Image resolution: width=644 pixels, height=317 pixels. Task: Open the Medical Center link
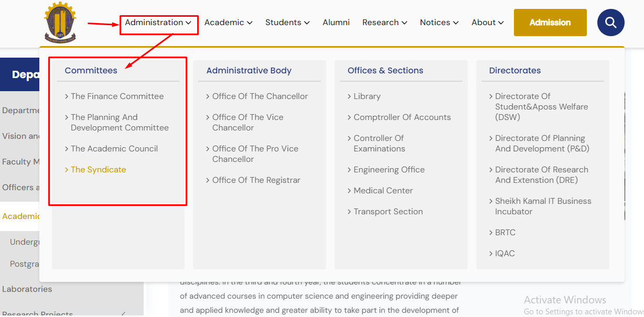click(x=383, y=191)
